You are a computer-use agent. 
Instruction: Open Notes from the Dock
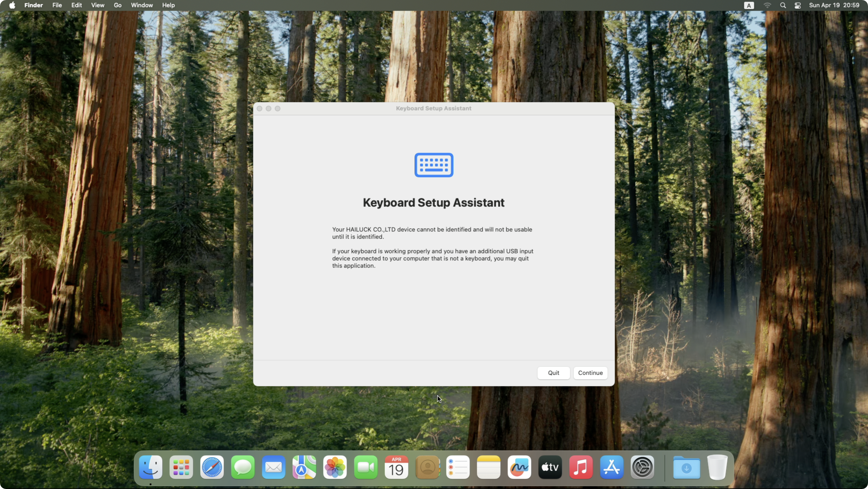point(489,467)
